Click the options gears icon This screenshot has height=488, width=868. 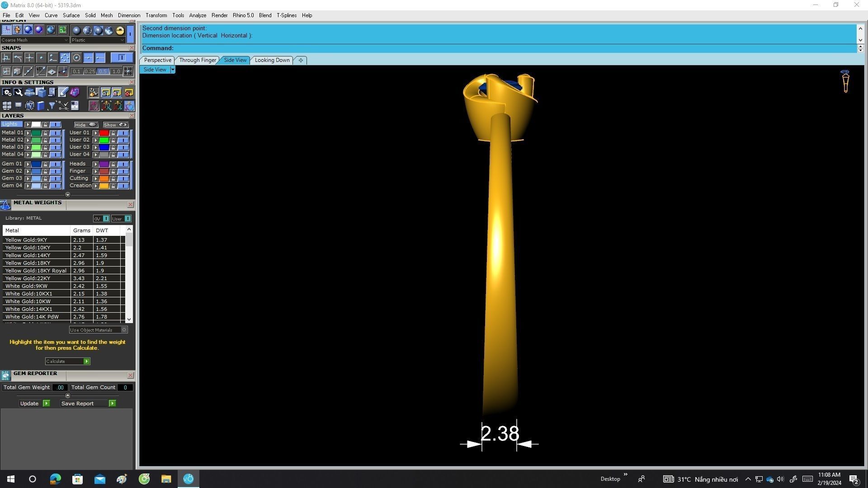pyautogui.click(x=7, y=93)
